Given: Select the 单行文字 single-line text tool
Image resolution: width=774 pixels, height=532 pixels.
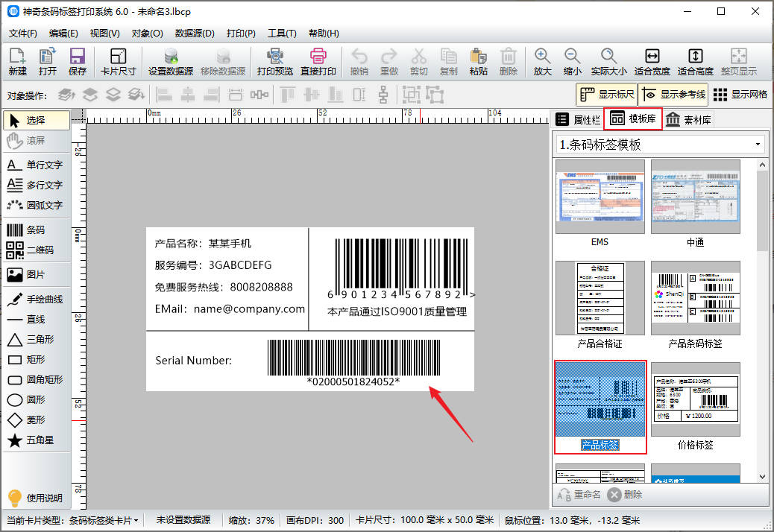Looking at the screenshot, I should [36, 165].
